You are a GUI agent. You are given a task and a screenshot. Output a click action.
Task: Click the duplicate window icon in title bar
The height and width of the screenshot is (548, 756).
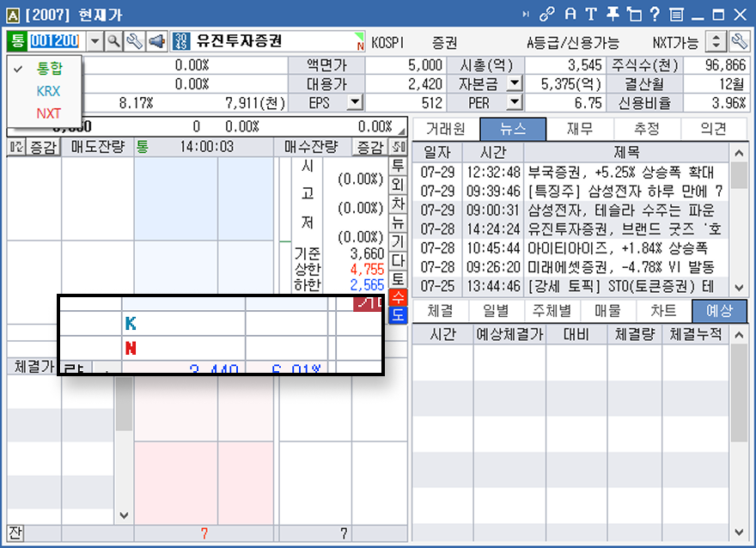pyautogui.click(x=634, y=15)
